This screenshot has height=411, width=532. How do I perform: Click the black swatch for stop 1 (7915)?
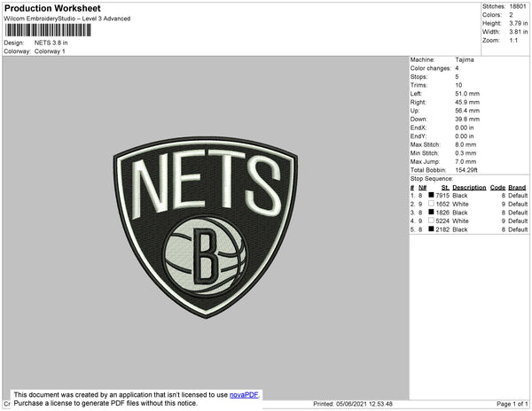[x=431, y=195]
